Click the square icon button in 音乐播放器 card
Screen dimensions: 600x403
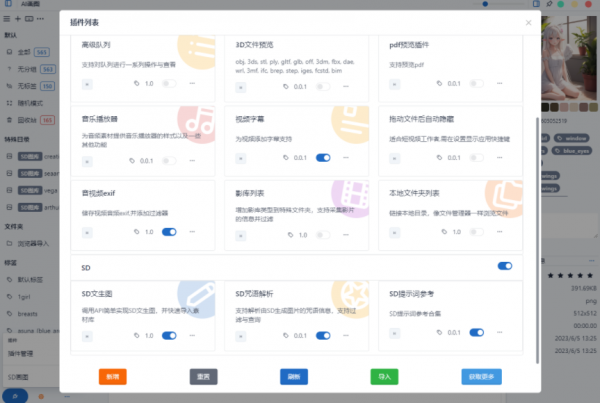coord(87,162)
